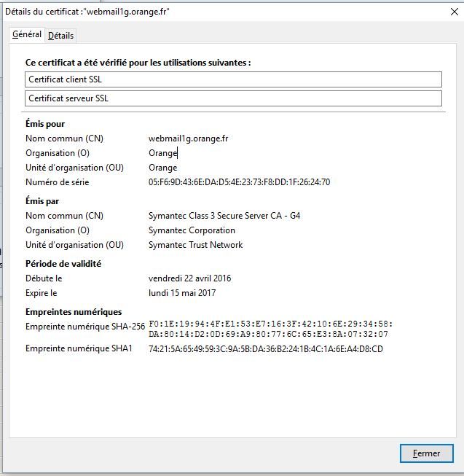Click the 'Empreinte numérique SHA1' label
The height and width of the screenshot is (476, 464).
click(79, 348)
